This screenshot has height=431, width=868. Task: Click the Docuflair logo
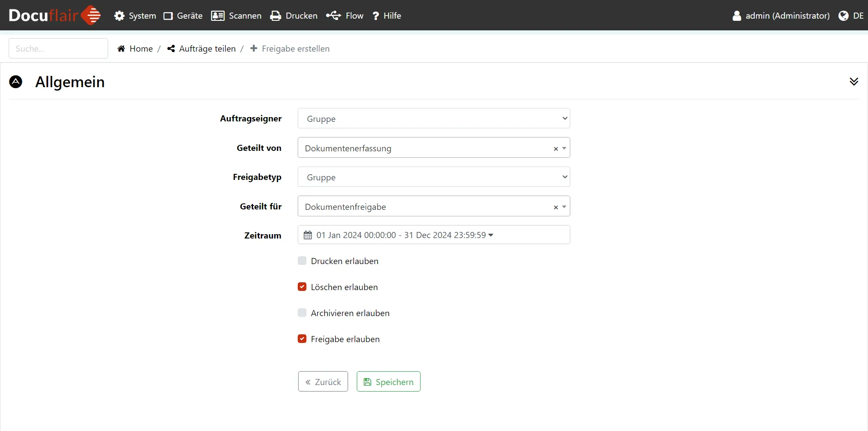point(55,16)
